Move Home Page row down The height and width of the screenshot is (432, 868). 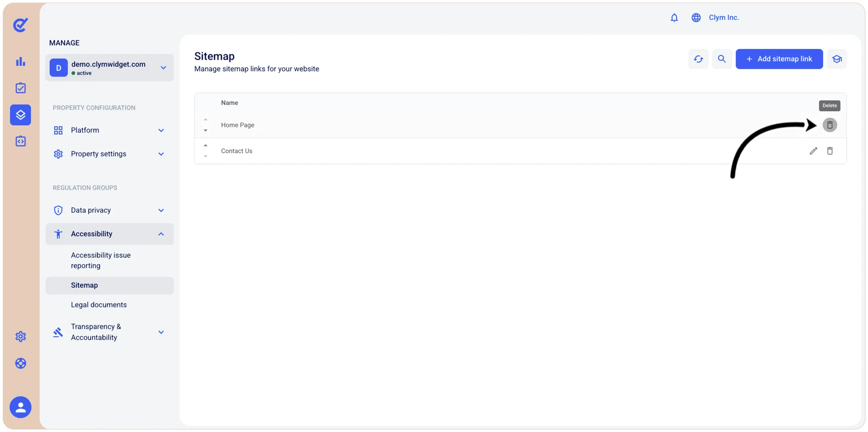coord(206,131)
